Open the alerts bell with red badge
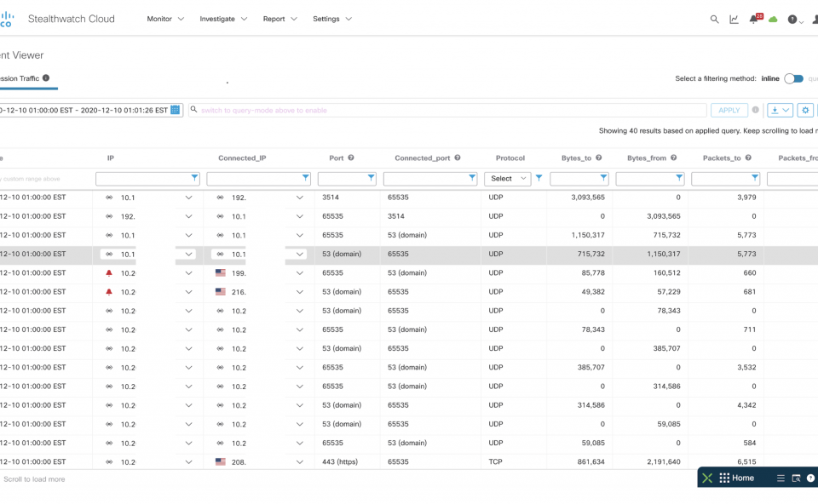The width and height of the screenshot is (818, 504). point(754,19)
